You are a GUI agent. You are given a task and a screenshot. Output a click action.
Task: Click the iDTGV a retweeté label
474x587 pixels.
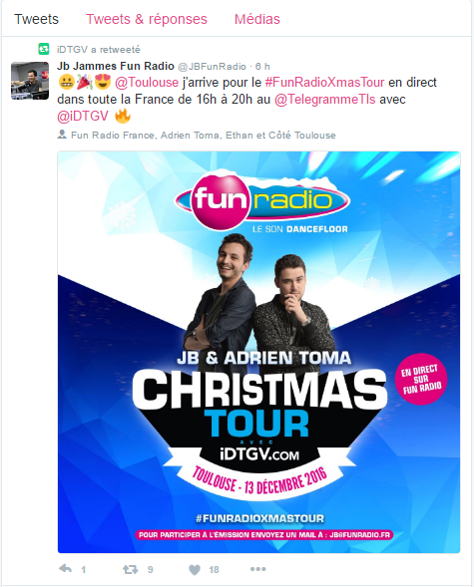click(98, 49)
